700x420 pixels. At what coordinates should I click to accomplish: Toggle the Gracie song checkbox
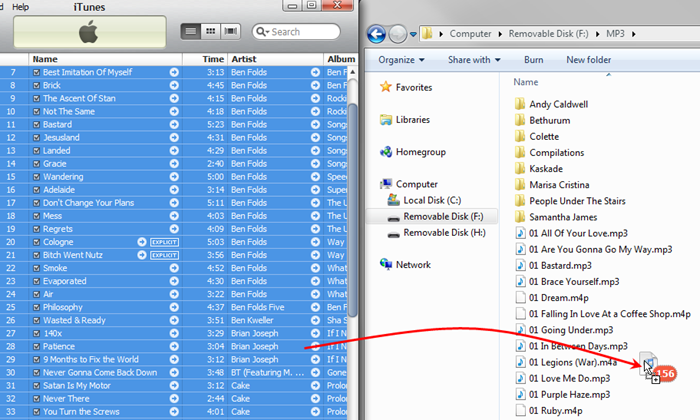37,164
